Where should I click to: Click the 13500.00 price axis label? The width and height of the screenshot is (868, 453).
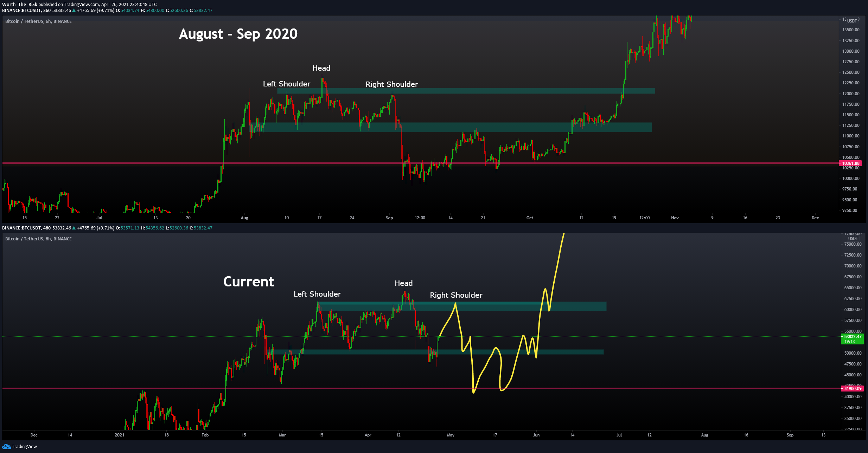point(851,30)
